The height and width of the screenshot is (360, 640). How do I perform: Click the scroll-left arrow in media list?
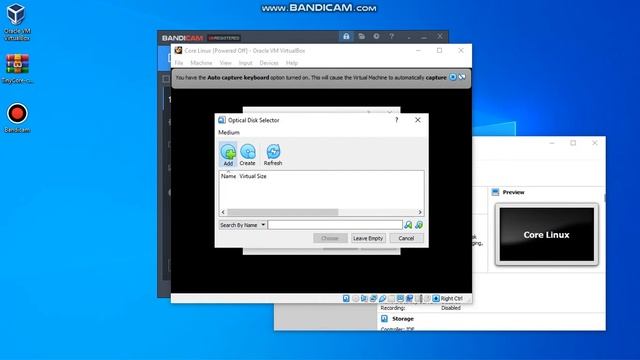click(x=223, y=212)
